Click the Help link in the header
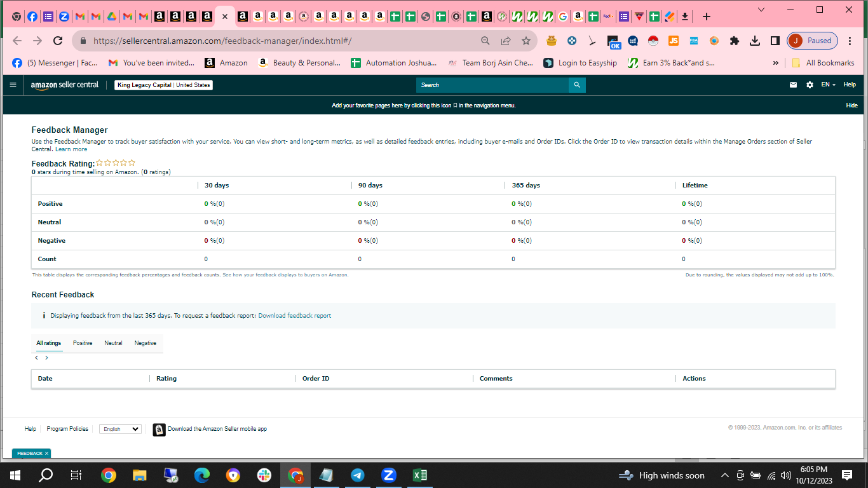Viewport: 868px width, 488px height. (850, 85)
